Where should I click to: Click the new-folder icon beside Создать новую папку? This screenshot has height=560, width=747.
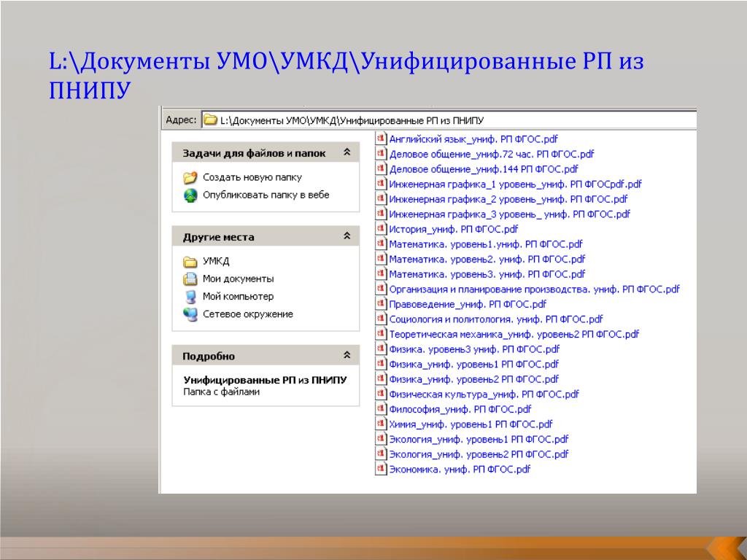(190, 178)
